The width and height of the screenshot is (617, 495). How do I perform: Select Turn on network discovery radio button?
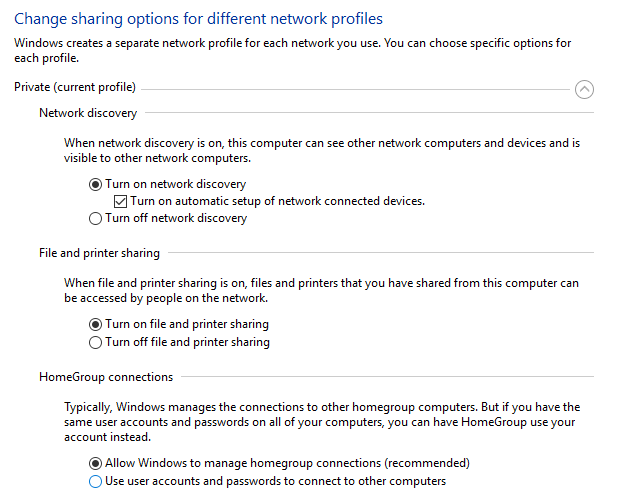pos(96,184)
